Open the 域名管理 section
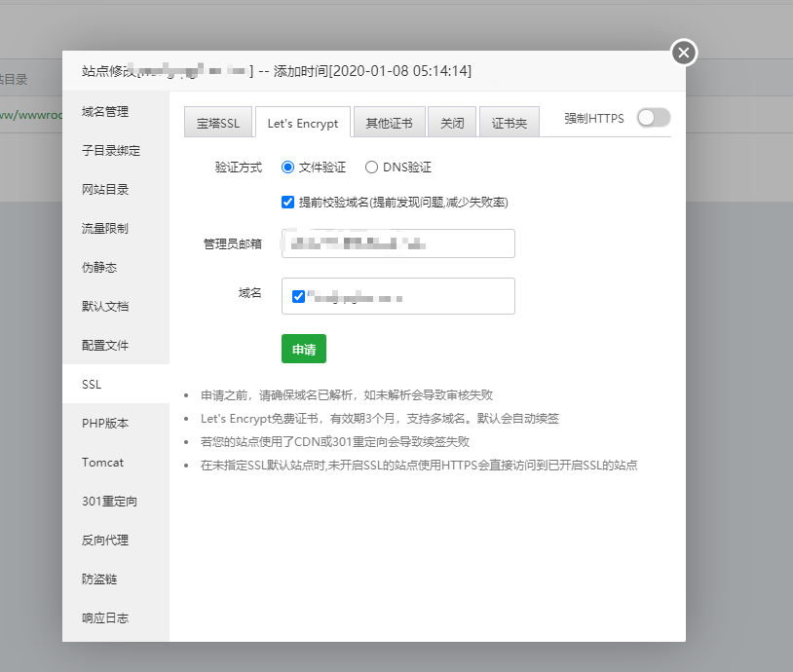Viewport: 793px width, 672px height. [x=103, y=112]
